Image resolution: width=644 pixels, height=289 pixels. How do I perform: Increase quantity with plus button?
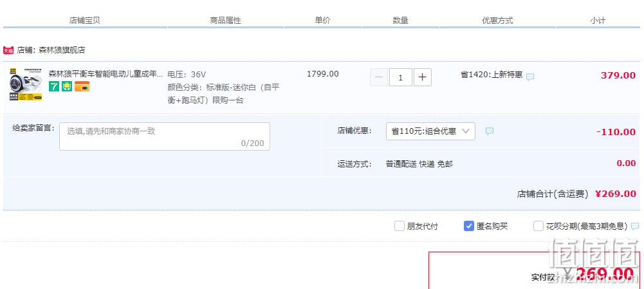pyautogui.click(x=423, y=77)
